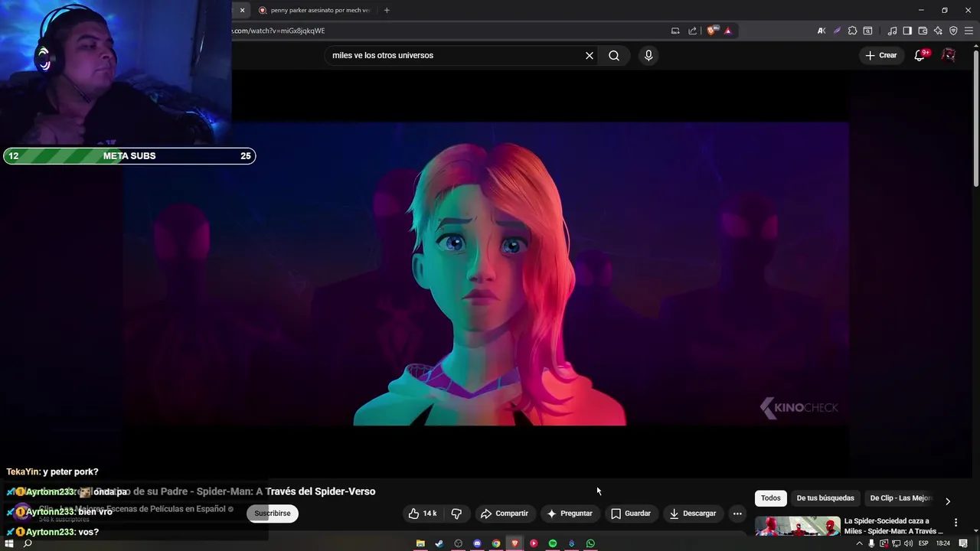
Task: Open the Brave Shields lion icon
Action: (x=711, y=31)
